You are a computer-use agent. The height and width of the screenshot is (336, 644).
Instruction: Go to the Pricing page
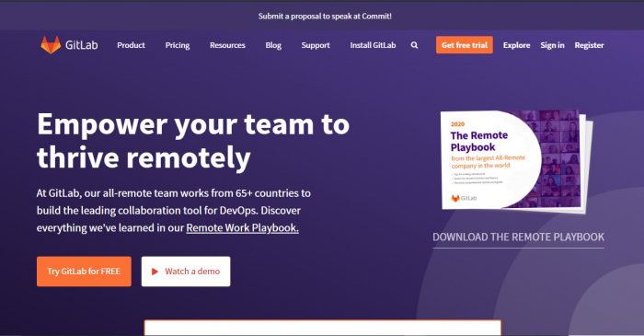178,45
